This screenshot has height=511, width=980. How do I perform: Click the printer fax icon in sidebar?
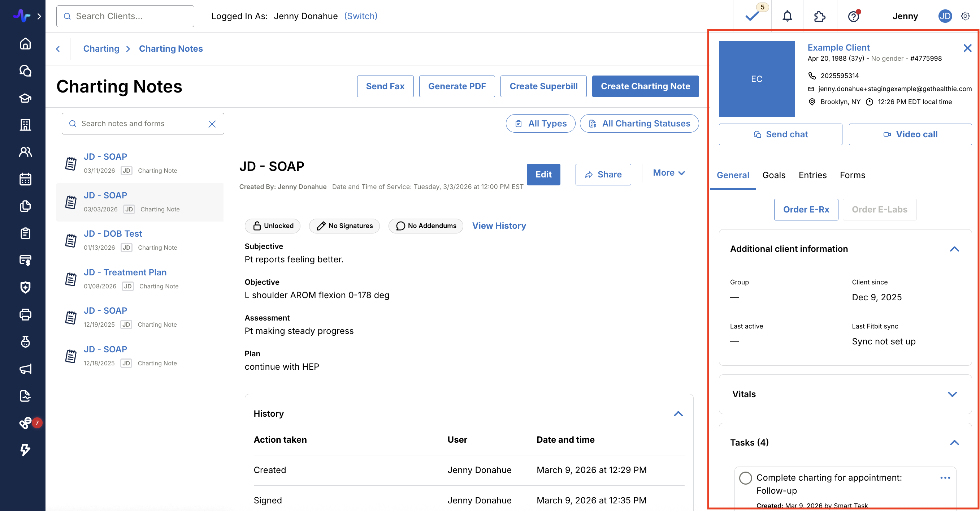25,314
